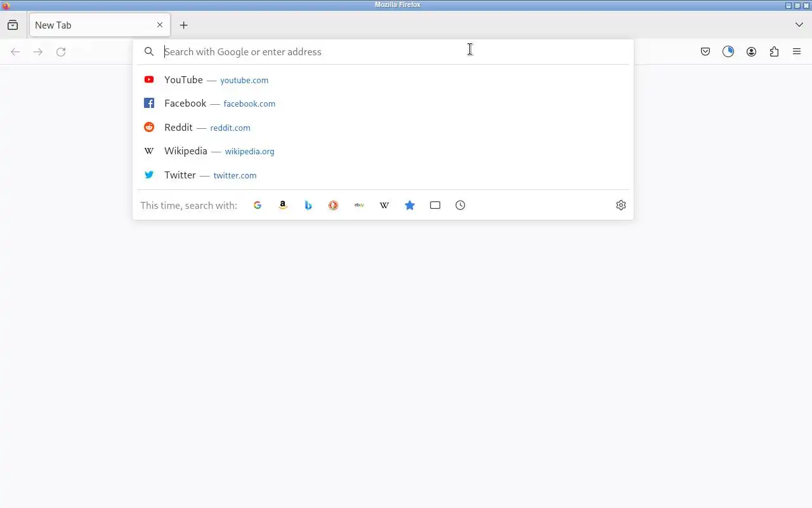Click the Facebook favicon in suggestions
Image resolution: width=812 pixels, height=508 pixels.
[149, 103]
